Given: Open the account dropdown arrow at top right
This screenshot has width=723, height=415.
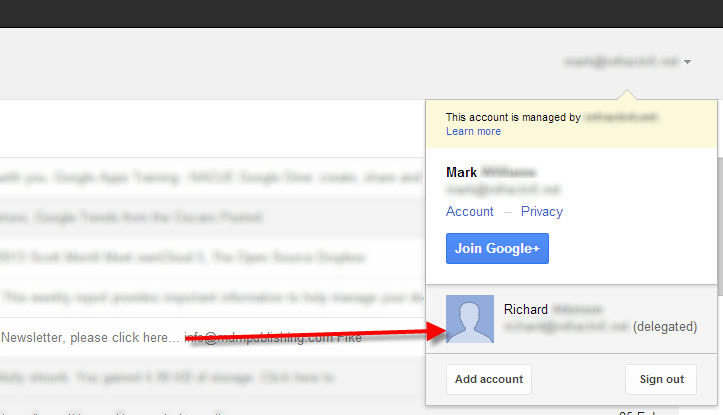Looking at the screenshot, I should coord(687,62).
